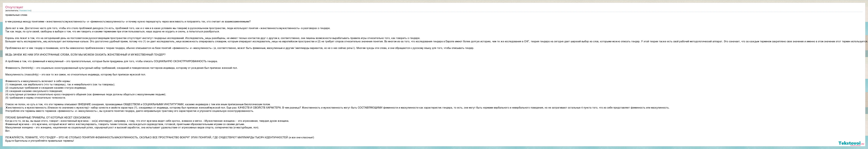Viewport: 868px width, 149px height.
Task: Click the line starting 'Корень зла лежит в том'
Action: coord(213,38)
